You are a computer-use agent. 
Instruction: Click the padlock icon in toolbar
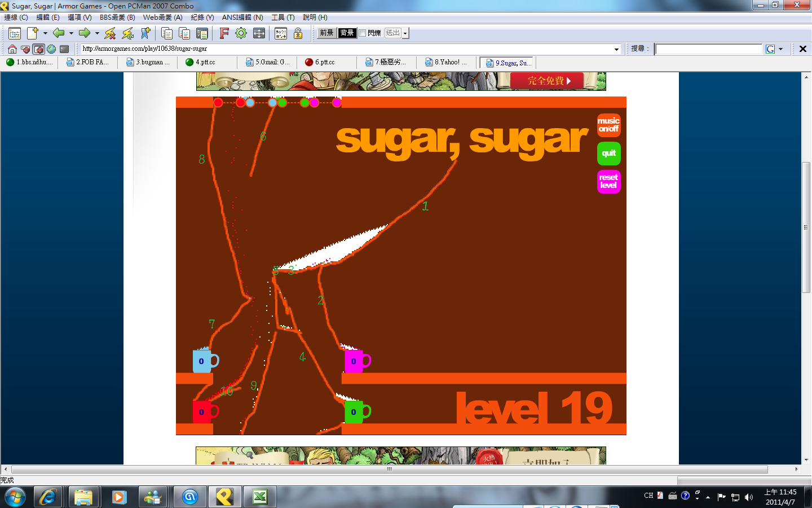(298, 33)
